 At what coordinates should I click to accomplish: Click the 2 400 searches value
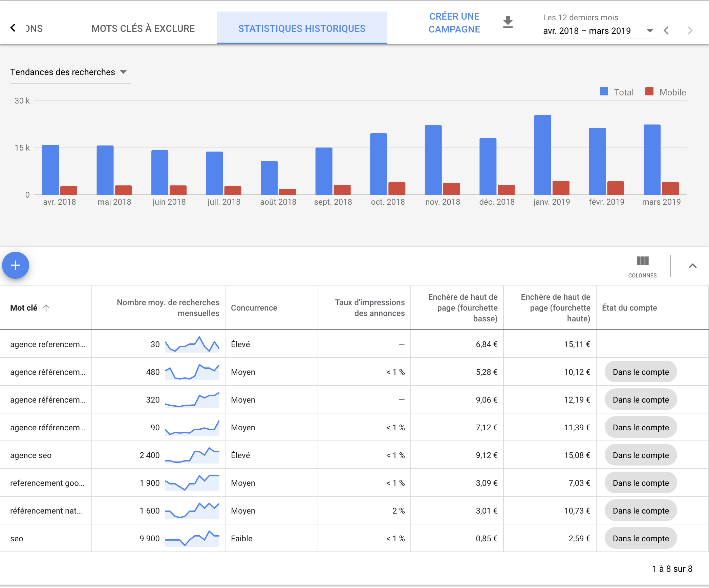point(149,455)
